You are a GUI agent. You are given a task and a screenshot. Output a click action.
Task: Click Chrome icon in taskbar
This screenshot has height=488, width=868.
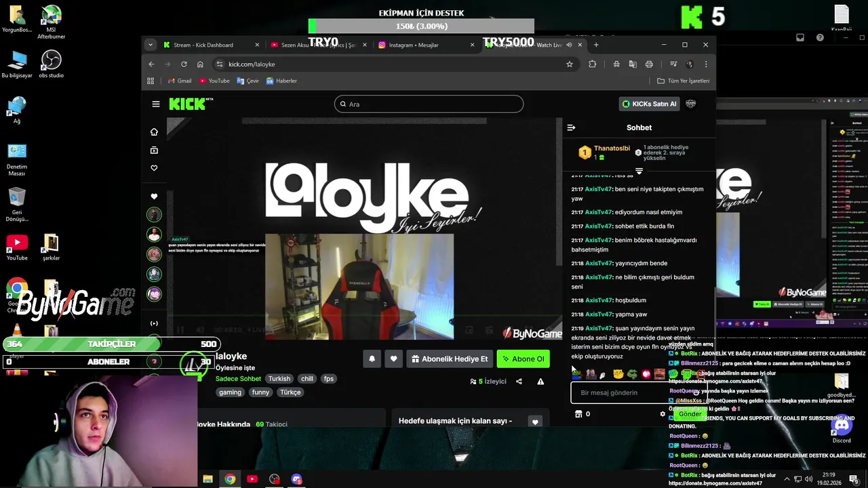(x=230, y=479)
